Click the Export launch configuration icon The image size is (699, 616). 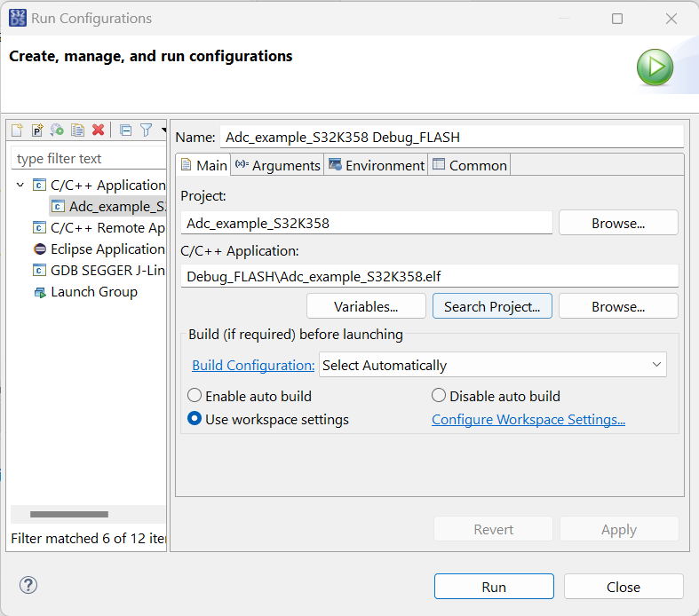58,130
